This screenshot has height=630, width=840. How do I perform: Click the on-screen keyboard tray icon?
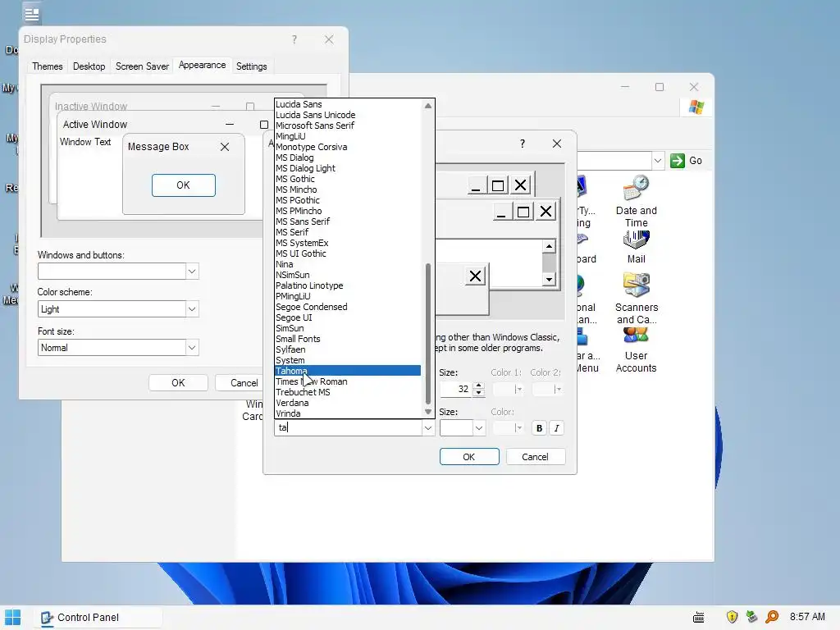[x=699, y=617]
